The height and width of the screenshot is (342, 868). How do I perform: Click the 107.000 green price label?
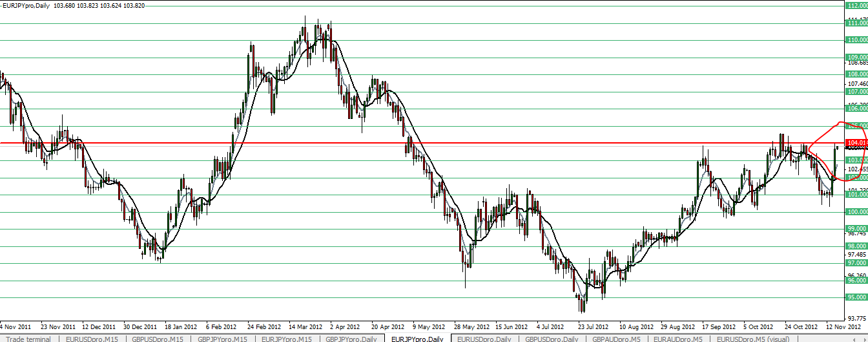pyautogui.click(x=856, y=92)
